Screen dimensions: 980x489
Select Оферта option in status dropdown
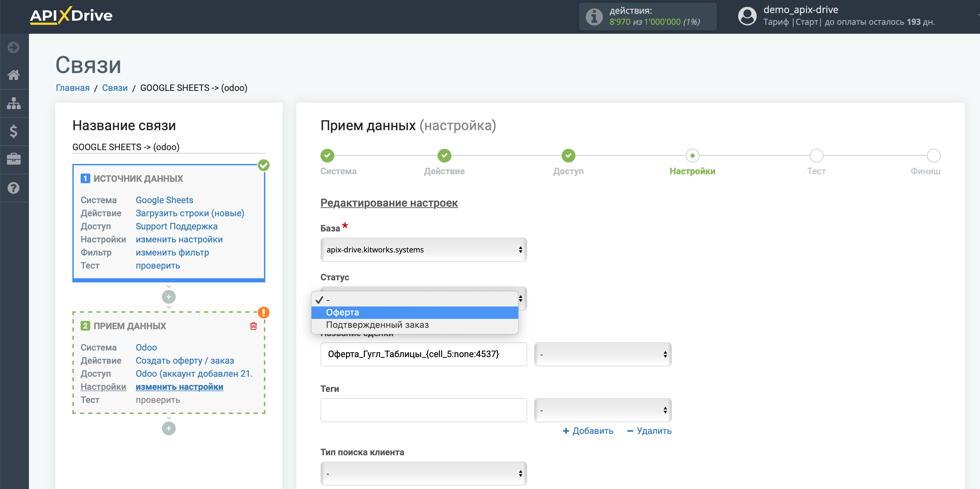pos(415,312)
